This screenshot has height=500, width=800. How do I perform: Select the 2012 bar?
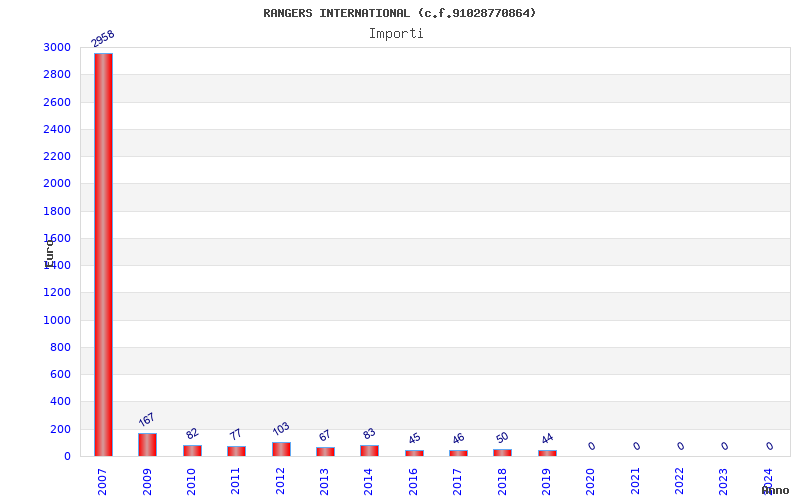coord(281,449)
